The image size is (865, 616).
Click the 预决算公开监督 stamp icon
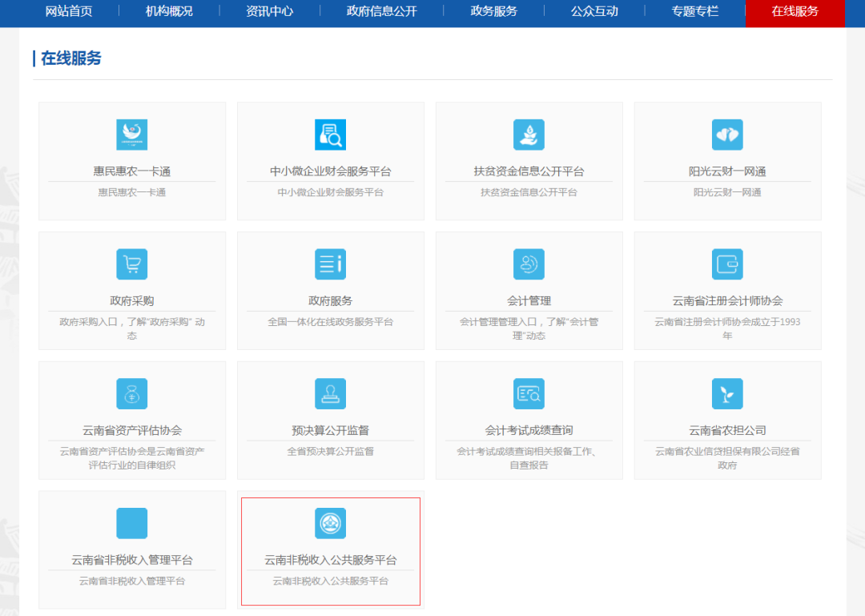(x=330, y=394)
